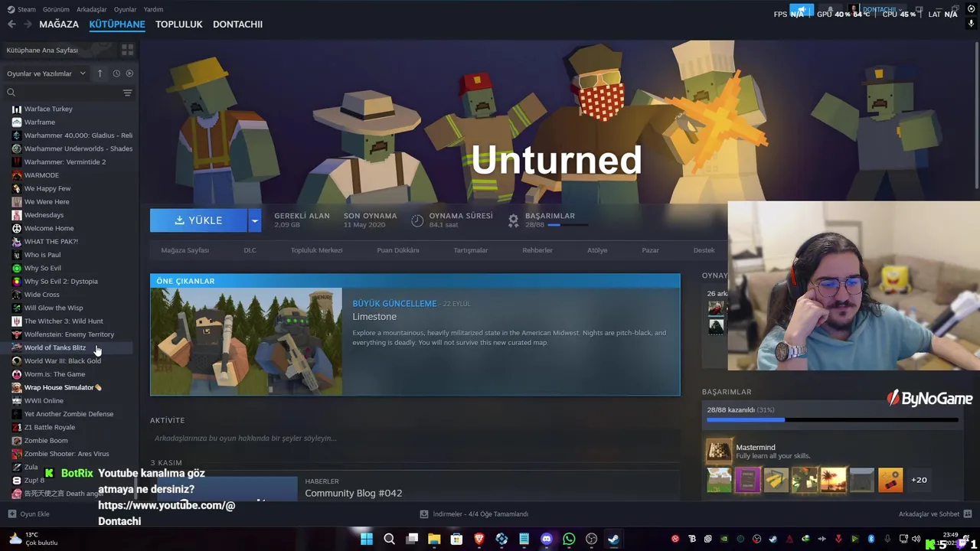The image size is (980, 551).
Task: Open the DLC link
Action: point(250,250)
